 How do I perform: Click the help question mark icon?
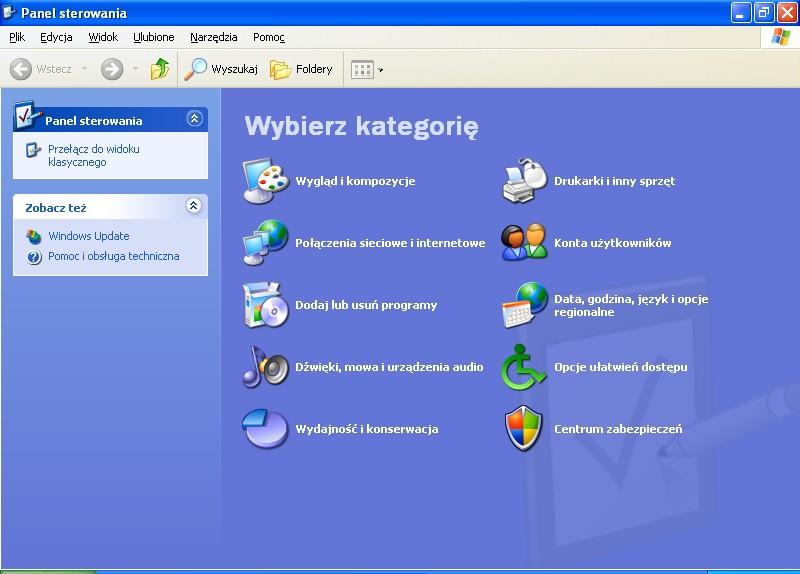(34, 257)
